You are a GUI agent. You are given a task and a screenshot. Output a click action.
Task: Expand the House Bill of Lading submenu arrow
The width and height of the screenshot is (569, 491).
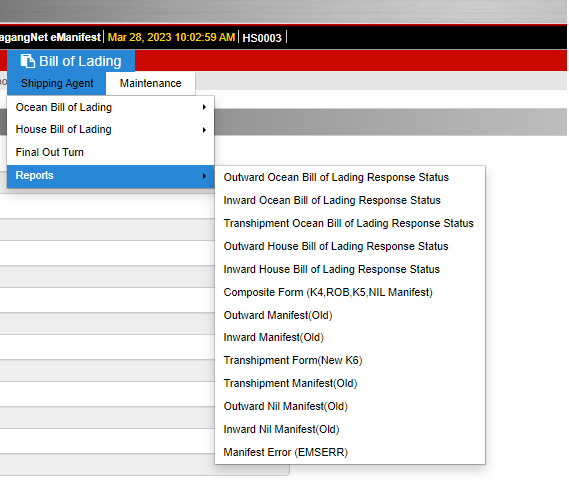pos(204,130)
